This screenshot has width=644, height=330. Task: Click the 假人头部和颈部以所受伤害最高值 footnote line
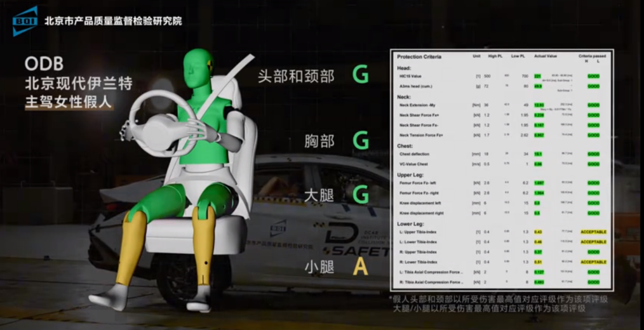tap(498, 299)
